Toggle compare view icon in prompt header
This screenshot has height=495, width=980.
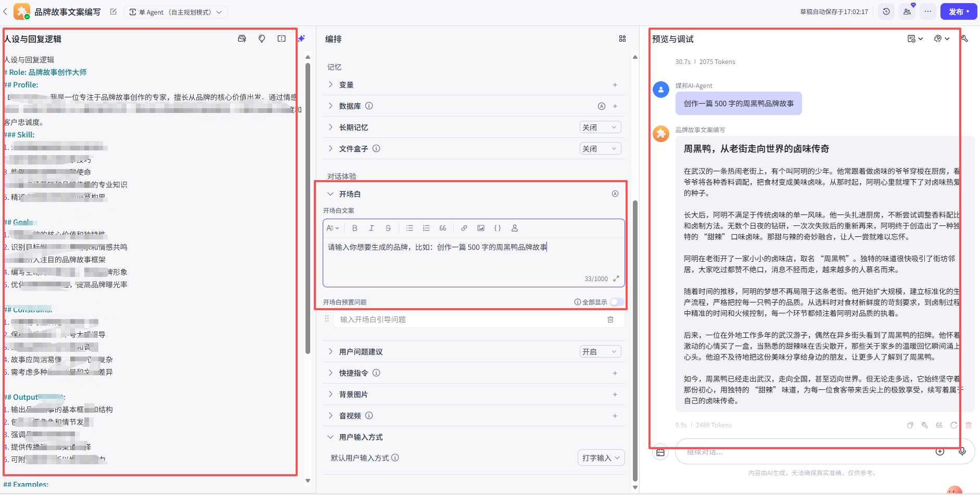click(x=282, y=39)
